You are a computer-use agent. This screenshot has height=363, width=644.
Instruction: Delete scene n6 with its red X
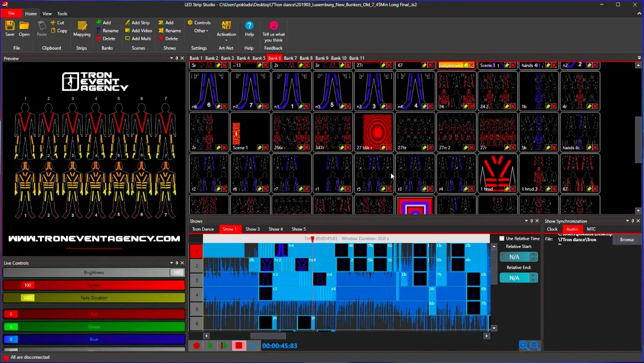225,106
